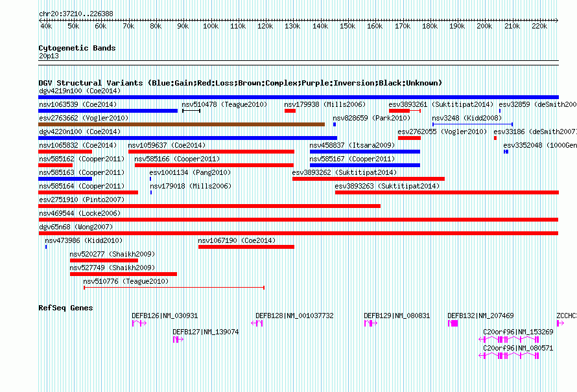Open the nsv510478 (Teague2010) black variant marker
The height and width of the screenshot is (392, 577).
[191, 111]
